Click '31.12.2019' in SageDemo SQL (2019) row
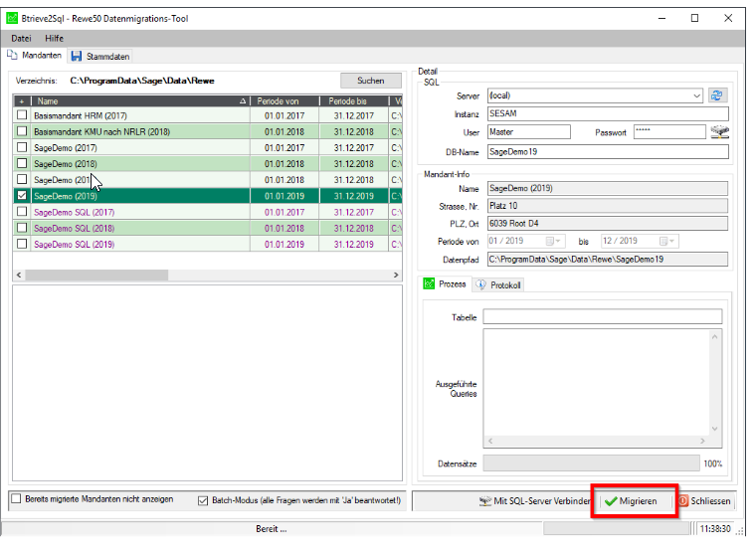Screen dimensions: 756x555 tap(354, 244)
